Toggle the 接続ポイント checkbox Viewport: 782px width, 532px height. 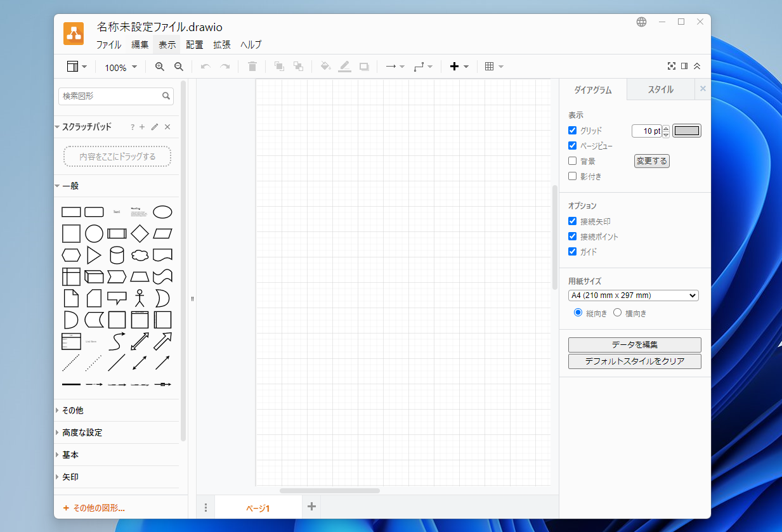point(573,237)
